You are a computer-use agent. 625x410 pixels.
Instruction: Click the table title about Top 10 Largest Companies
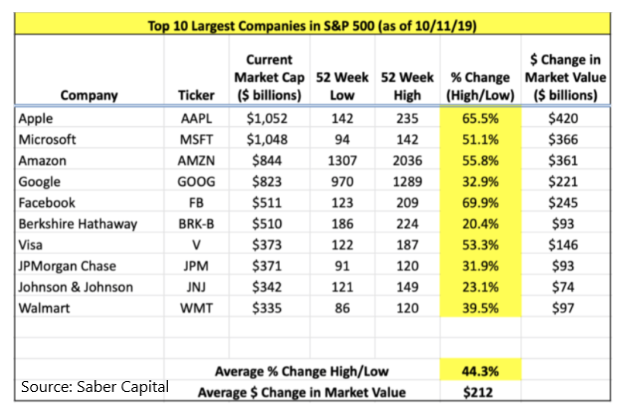tap(312, 26)
